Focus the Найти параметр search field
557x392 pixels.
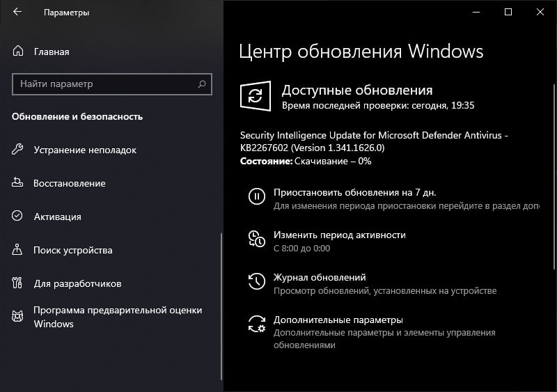[112, 84]
